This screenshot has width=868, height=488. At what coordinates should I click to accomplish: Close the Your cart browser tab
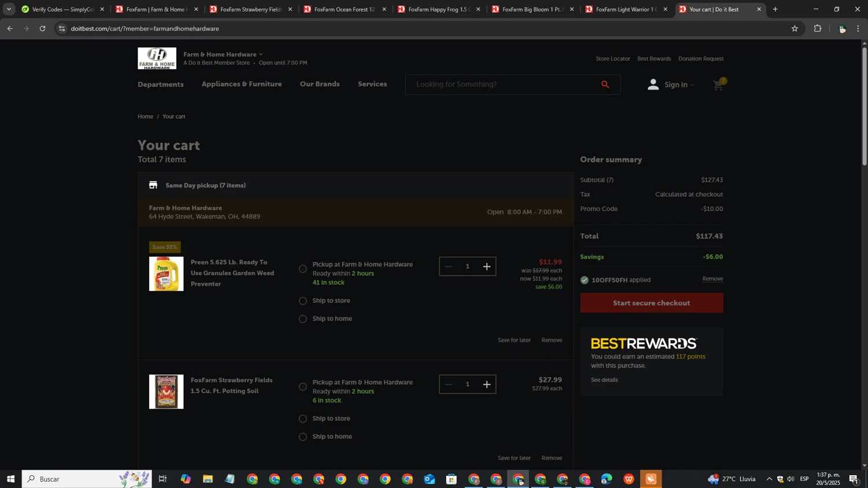coord(759,9)
